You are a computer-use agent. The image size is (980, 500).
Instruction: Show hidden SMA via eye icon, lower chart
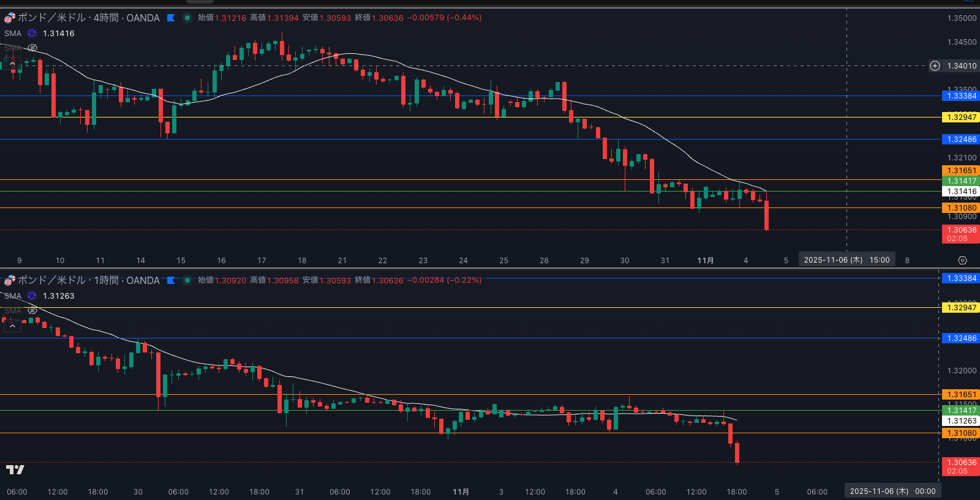(32, 310)
